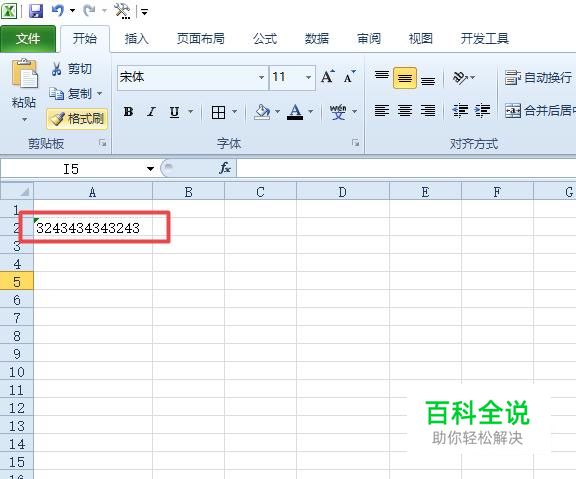576x479 pixels.
Task: Switch to the 公式 (Formulas) tab
Action: pyautogui.click(x=265, y=39)
